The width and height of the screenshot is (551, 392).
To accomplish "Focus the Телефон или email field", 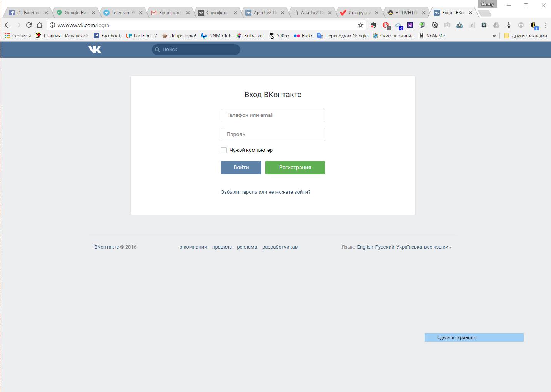I will 273,115.
